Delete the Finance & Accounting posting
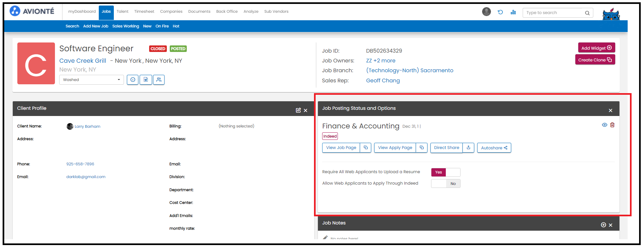 (x=612, y=125)
